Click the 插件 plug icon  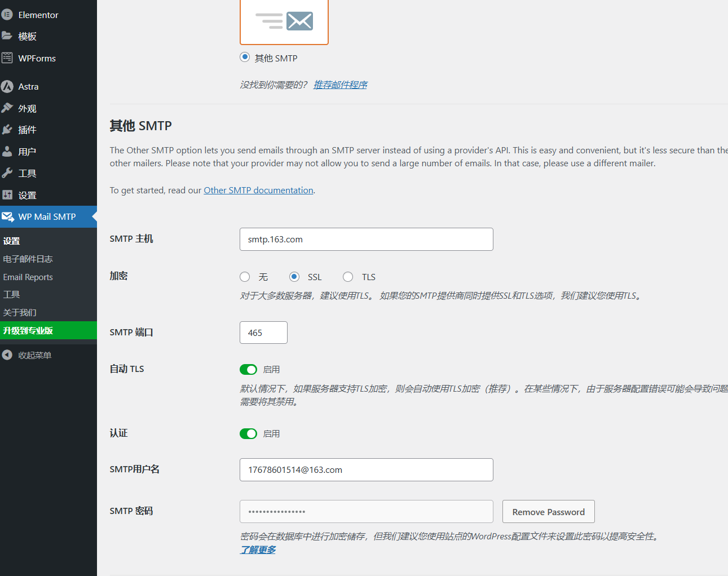click(x=7, y=130)
